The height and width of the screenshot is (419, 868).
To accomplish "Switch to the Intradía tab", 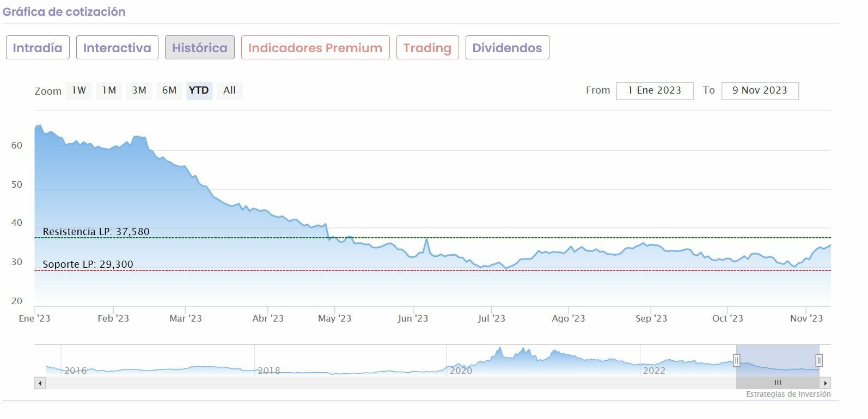I will point(38,48).
